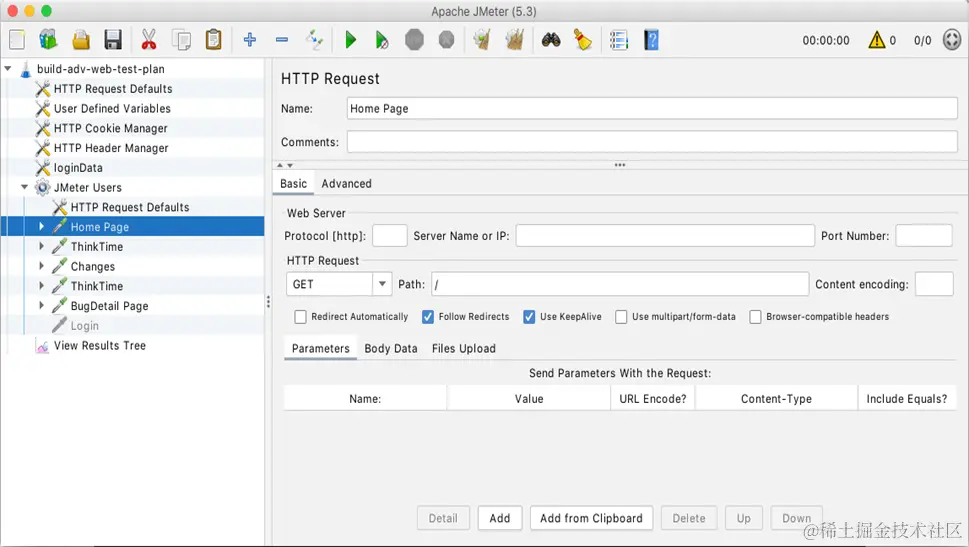
Task: Click the Stop test icon
Action: pos(414,40)
